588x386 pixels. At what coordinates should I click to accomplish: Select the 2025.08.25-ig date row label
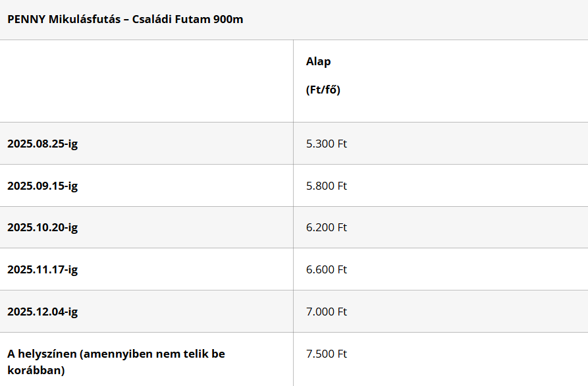pyautogui.click(x=42, y=144)
